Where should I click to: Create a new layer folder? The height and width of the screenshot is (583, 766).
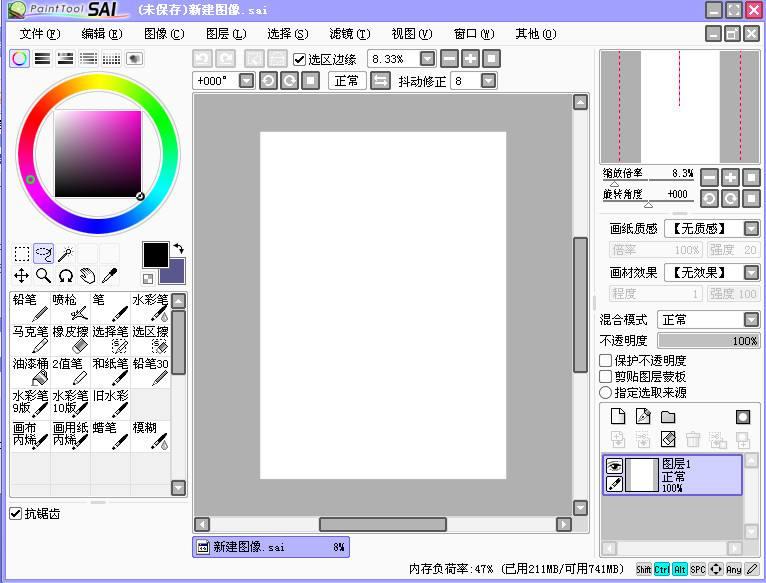[668, 417]
